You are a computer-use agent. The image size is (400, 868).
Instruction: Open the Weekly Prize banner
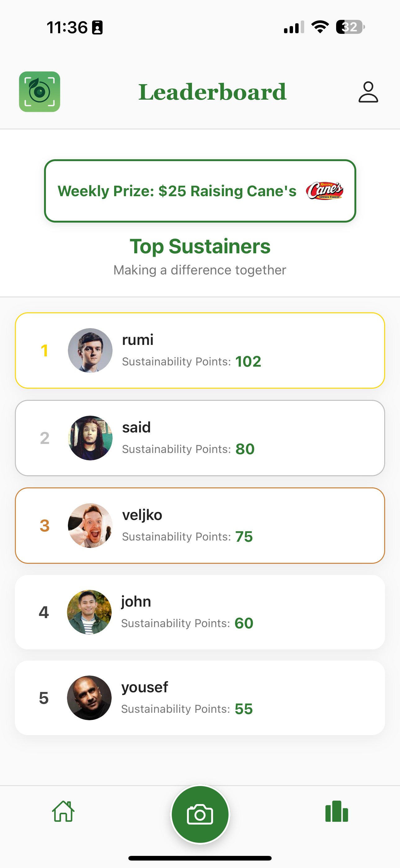point(200,191)
